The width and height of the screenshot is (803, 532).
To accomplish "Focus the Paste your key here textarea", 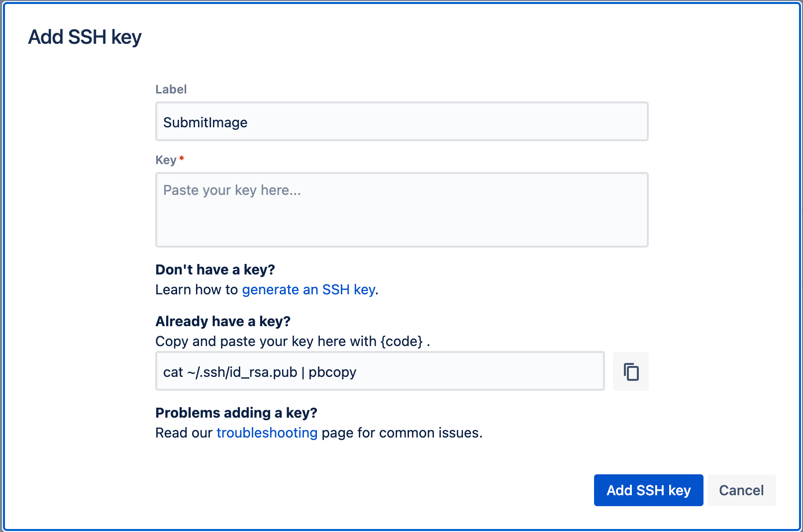I will (401, 209).
